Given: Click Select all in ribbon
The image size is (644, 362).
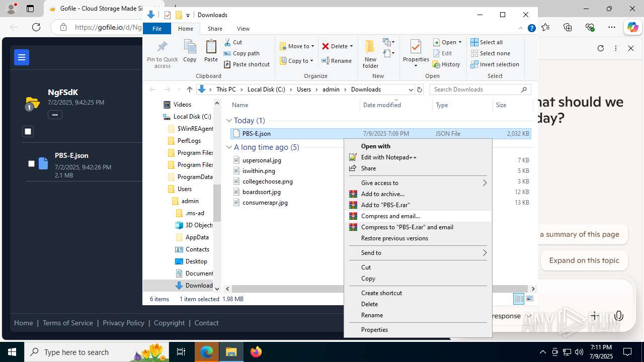Looking at the screenshot, I should tap(487, 42).
